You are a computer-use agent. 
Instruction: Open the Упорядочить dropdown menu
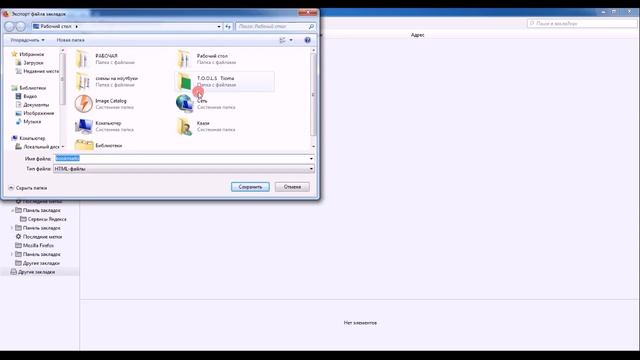(27, 40)
